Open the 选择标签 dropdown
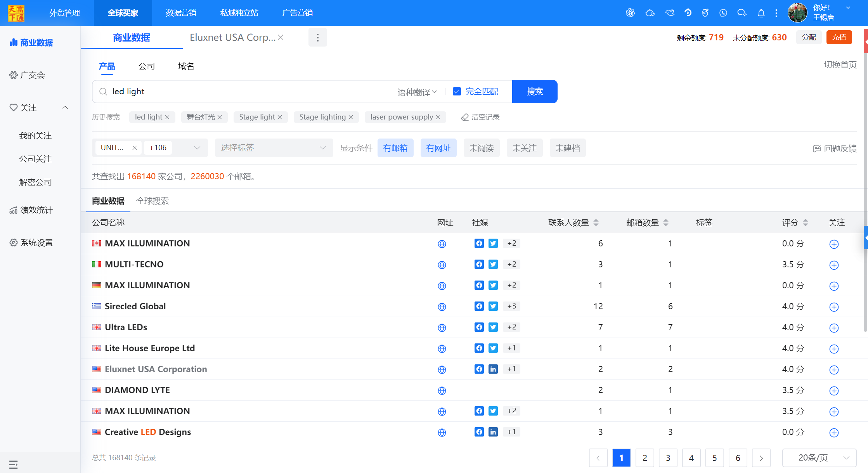This screenshot has width=868, height=473. (x=274, y=148)
